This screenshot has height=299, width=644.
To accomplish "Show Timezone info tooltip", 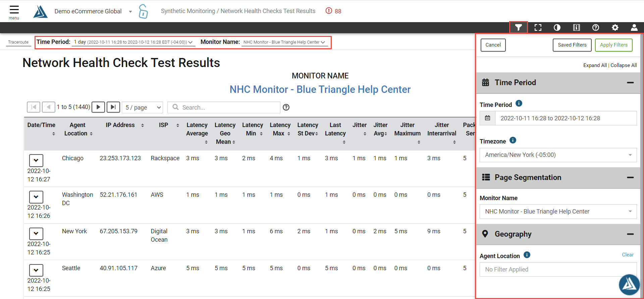I will [x=513, y=140].
